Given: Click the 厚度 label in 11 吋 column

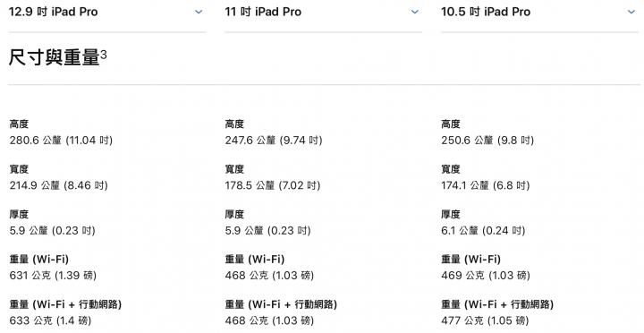Looking at the screenshot, I should (234, 215).
